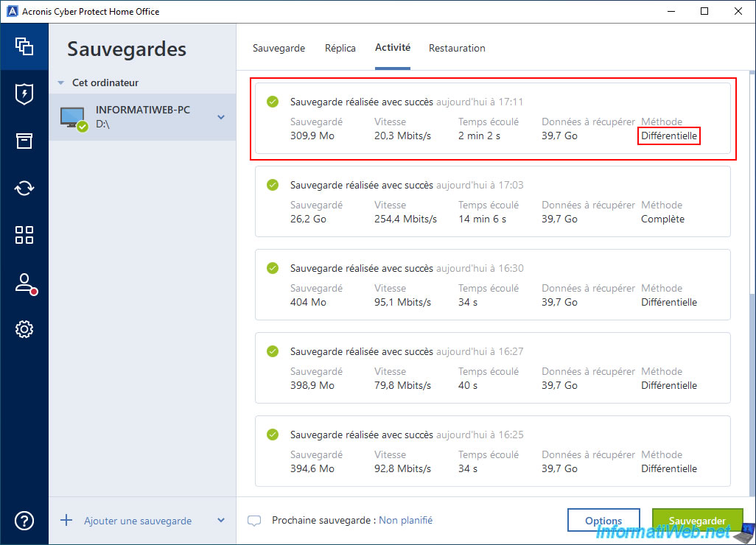The width and height of the screenshot is (756, 545).
Task: Close the Acronis window
Action: point(738,11)
